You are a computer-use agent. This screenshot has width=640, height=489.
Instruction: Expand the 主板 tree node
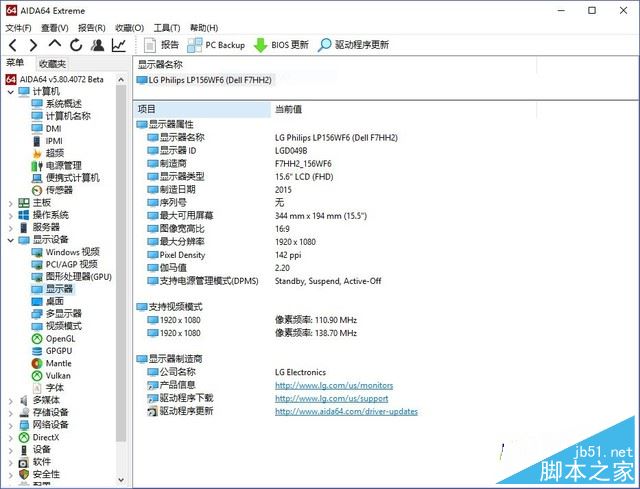(x=11, y=203)
